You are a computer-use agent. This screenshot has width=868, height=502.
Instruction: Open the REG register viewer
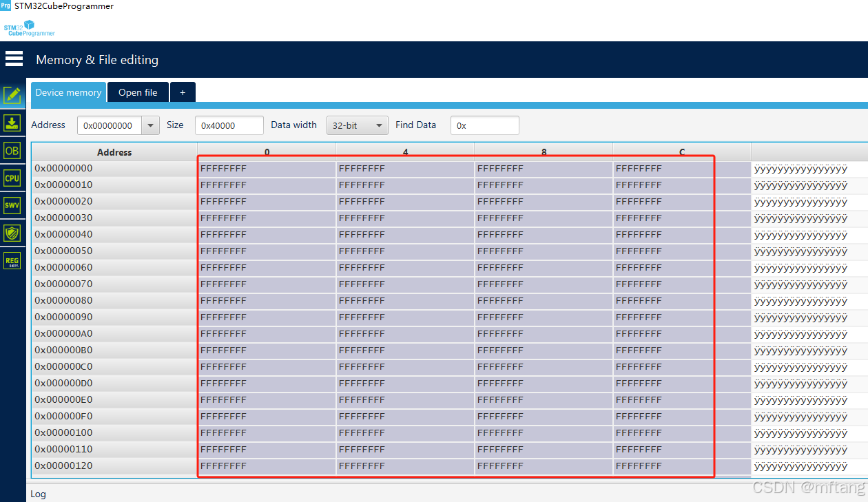coord(12,260)
